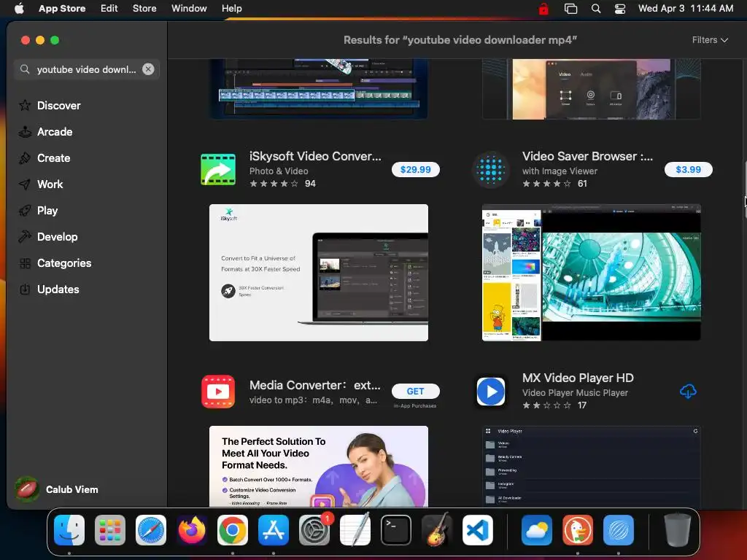Get the Media Converter app
The height and width of the screenshot is (560, 747).
click(415, 392)
